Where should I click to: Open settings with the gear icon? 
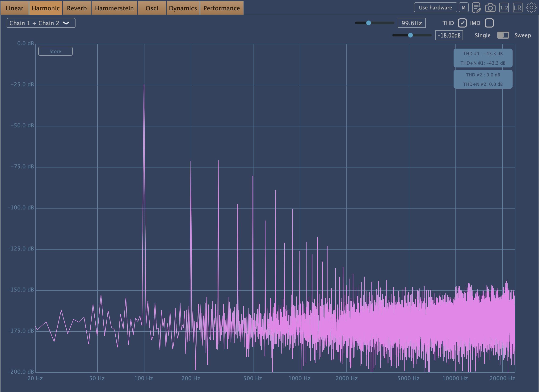coord(531,8)
